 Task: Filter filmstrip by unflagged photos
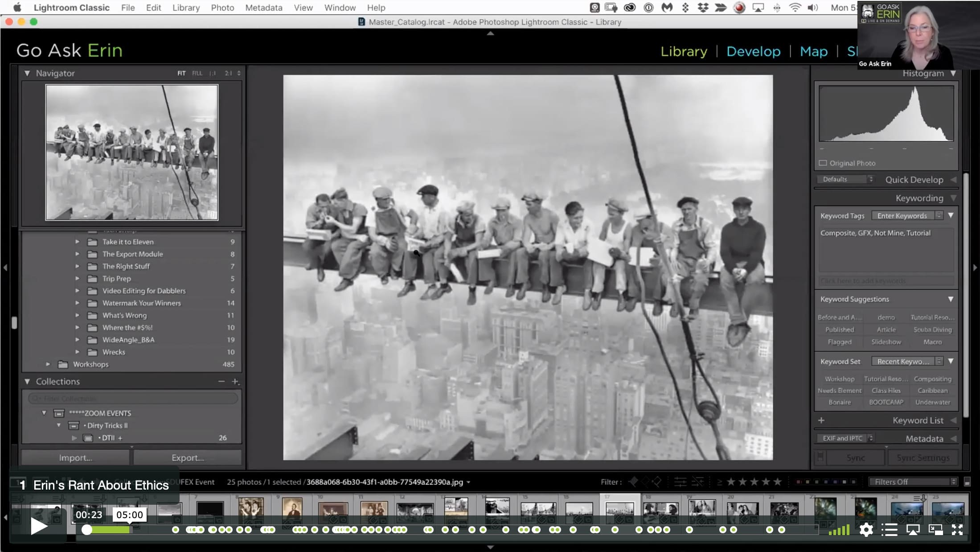pos(645,482)
